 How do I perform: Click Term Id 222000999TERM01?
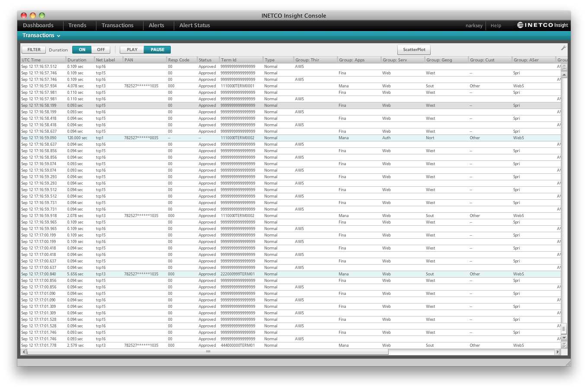click(x=237, y=274)
